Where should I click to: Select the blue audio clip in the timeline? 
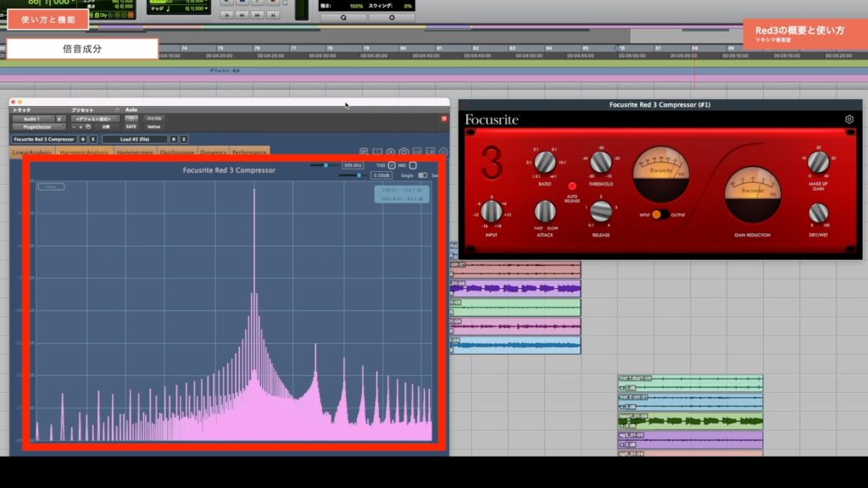pos(515,346)
